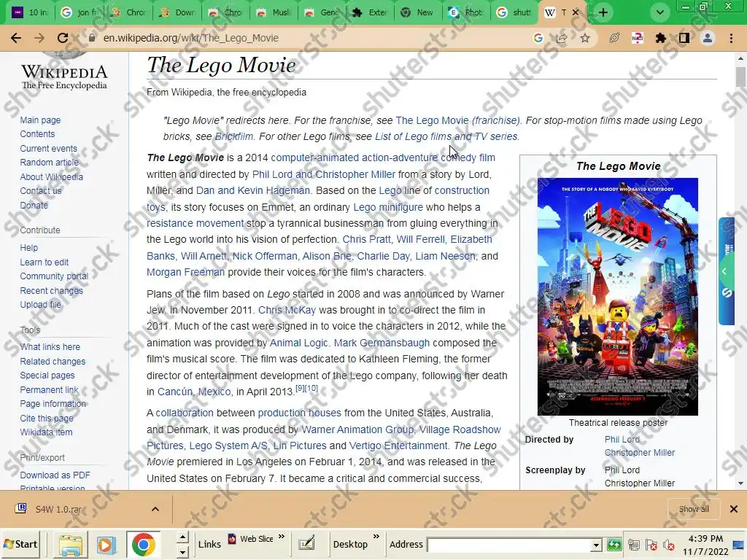The image size is (747, 560).
Task: Click Download as PDF
Action: click(x=55, y=475)
